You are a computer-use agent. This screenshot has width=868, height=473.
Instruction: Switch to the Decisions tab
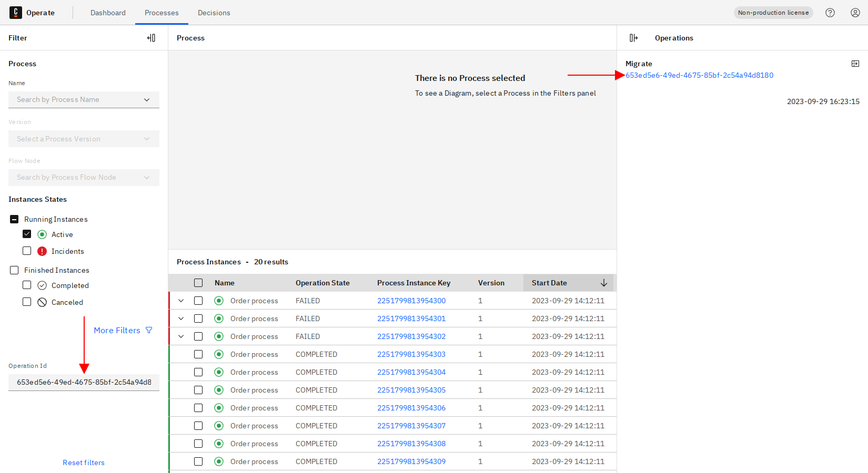click(x=214, y=13)
